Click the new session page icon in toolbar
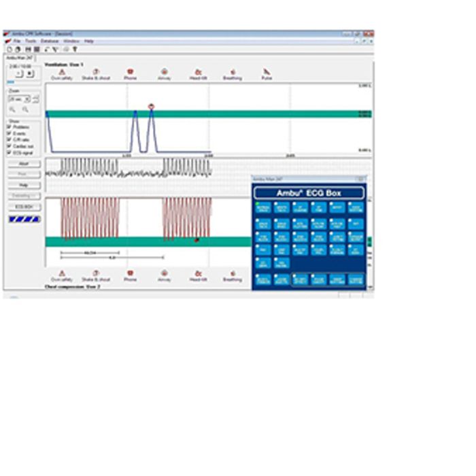 tap(10, 49)
